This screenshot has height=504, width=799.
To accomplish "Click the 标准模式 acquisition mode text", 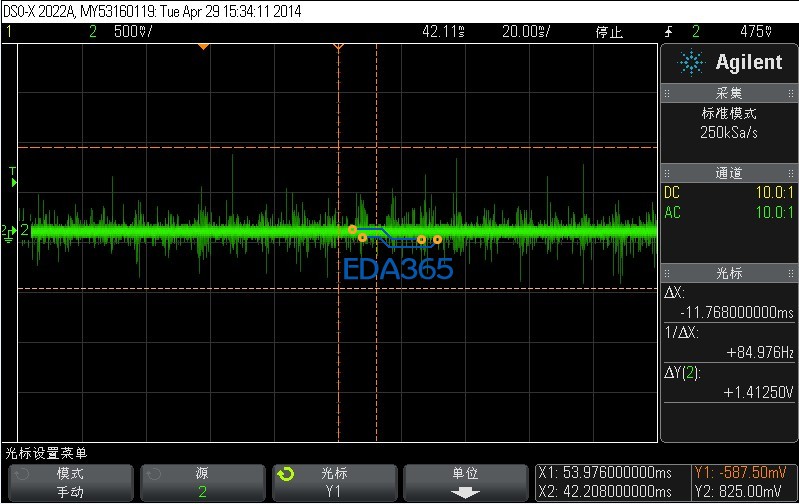I will (x=729, y=113).
